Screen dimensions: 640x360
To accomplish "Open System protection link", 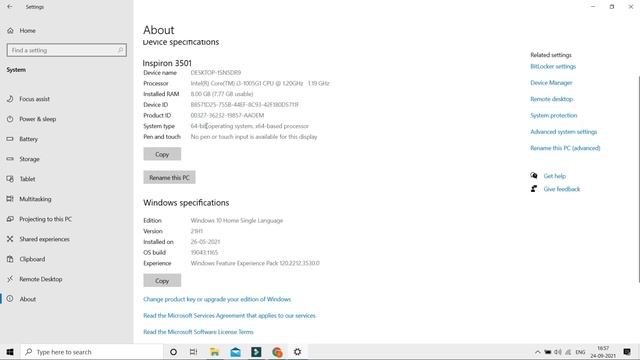I will click(554, 116).
